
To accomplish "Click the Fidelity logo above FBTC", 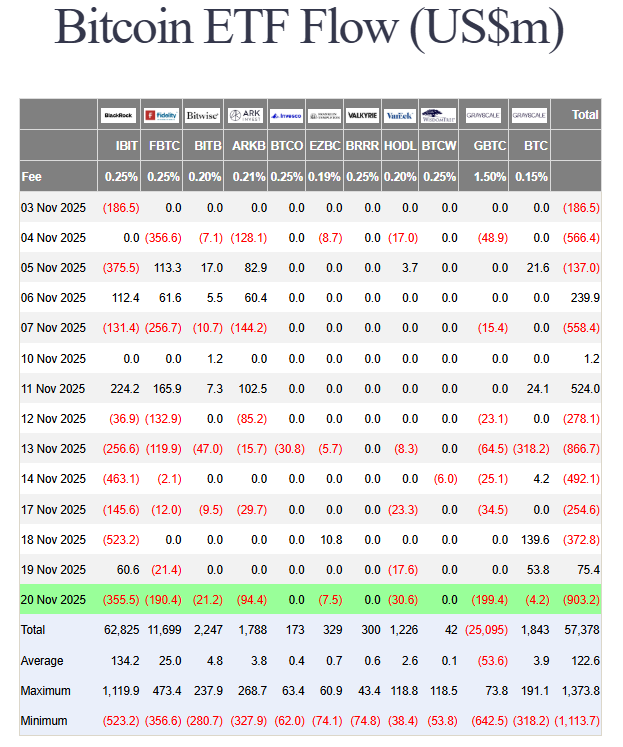I will pyautogui.click(x=161, y=116).
